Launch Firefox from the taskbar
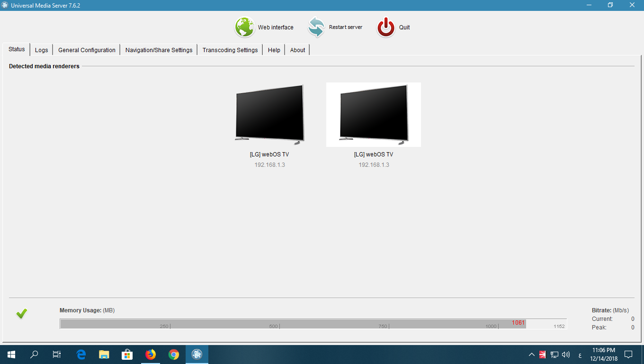Viewport: 644px width, 364px height. point(151,355)
